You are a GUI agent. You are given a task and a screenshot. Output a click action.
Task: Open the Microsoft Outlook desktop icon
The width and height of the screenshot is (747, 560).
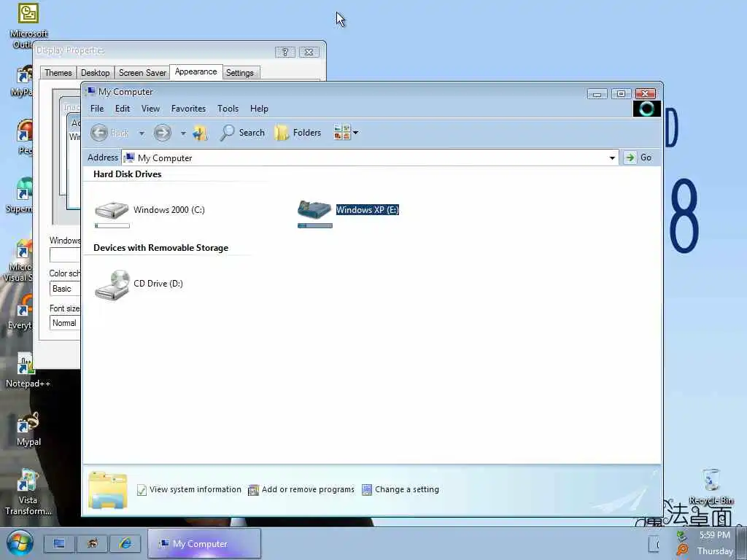point(28,25)
